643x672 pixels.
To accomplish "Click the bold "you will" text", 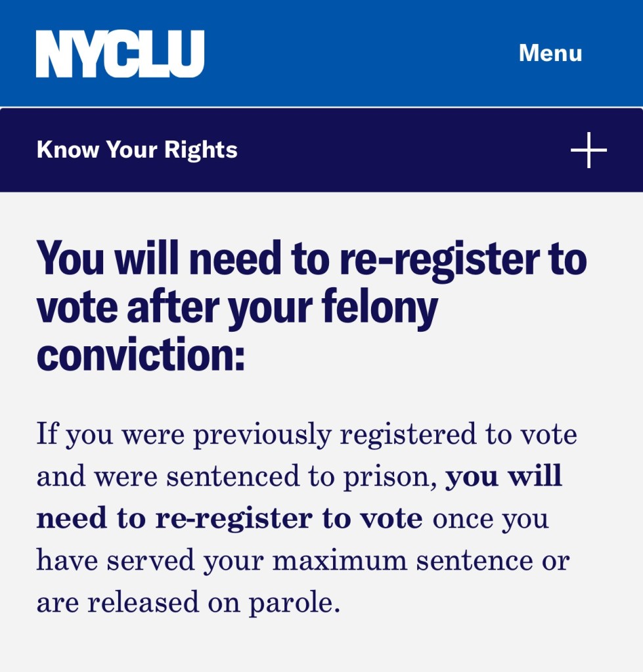I will [504, 477].
